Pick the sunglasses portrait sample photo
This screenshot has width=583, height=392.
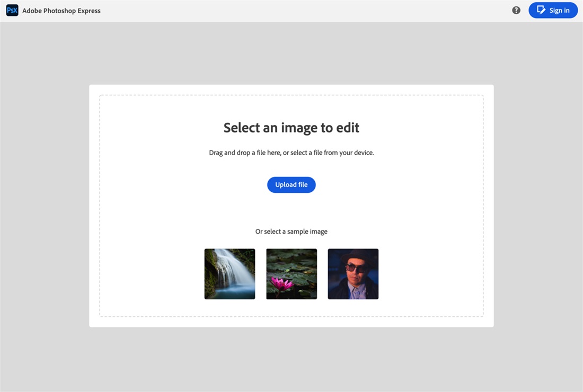(353, 274)
